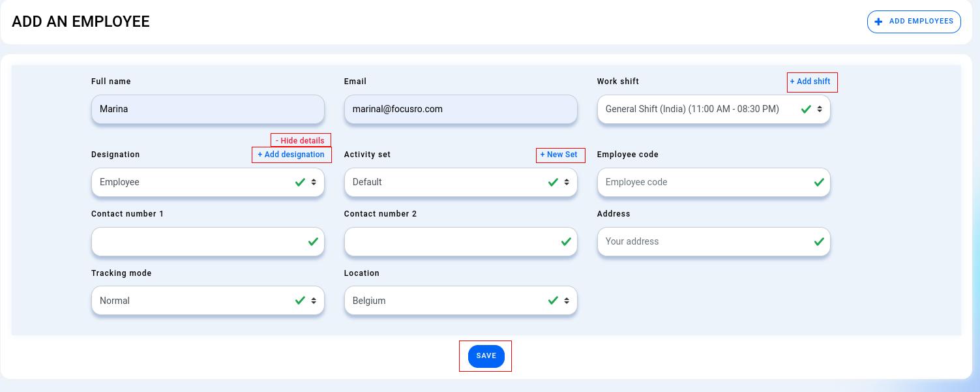Viewport: 980px width, 392px height.
Task: Click the green checkmark on Work shift selector
Action: click(806, 109)
